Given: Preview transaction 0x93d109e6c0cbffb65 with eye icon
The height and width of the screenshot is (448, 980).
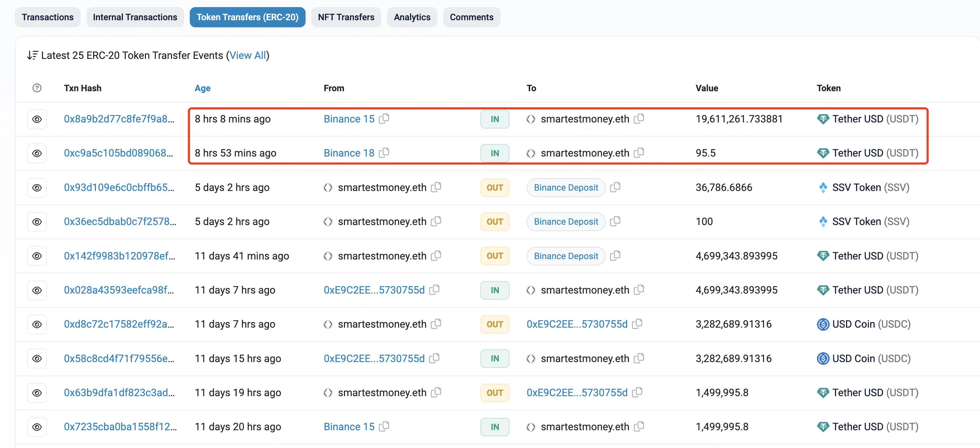Looking at the screenshot, I should tap(37, 188).
